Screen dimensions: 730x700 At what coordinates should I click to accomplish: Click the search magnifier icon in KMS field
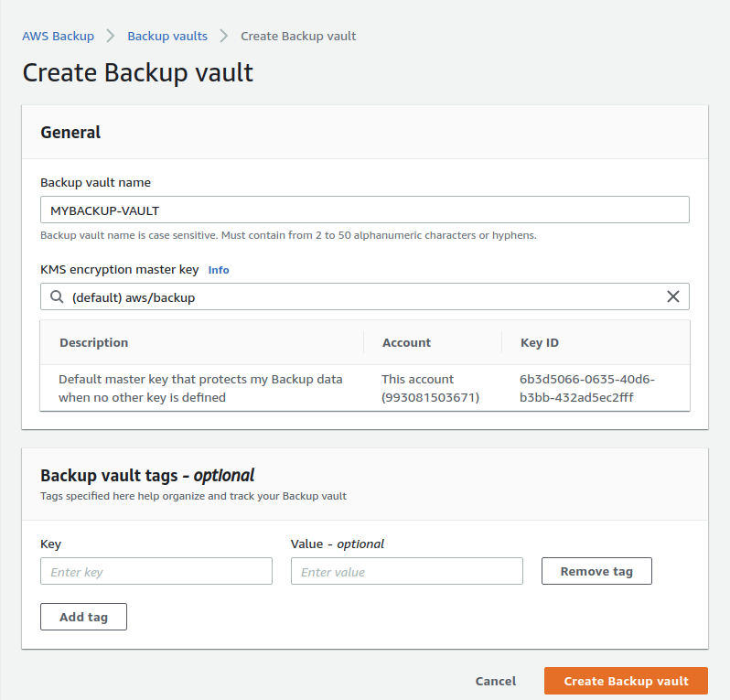pos(57,297)
